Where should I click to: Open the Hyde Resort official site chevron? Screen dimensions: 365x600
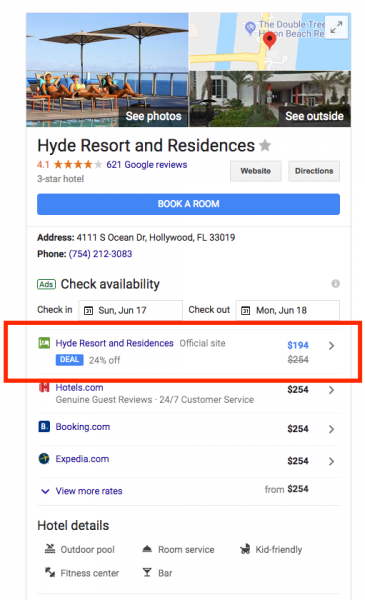[331, 346]
